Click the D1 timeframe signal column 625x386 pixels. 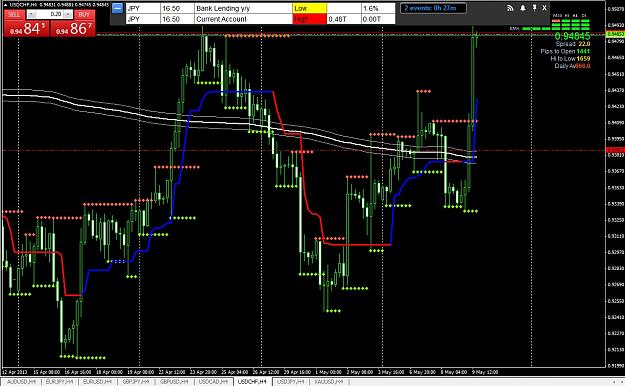coord(585,23)
